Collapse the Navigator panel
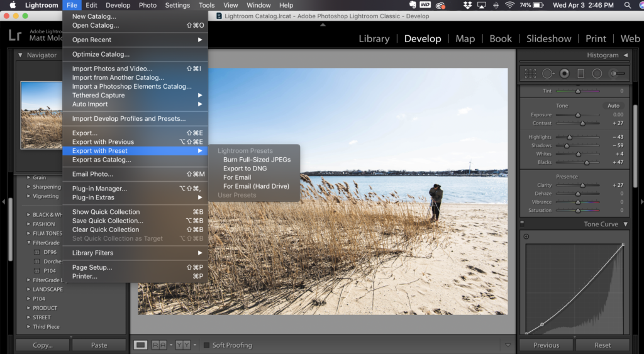 20,55
